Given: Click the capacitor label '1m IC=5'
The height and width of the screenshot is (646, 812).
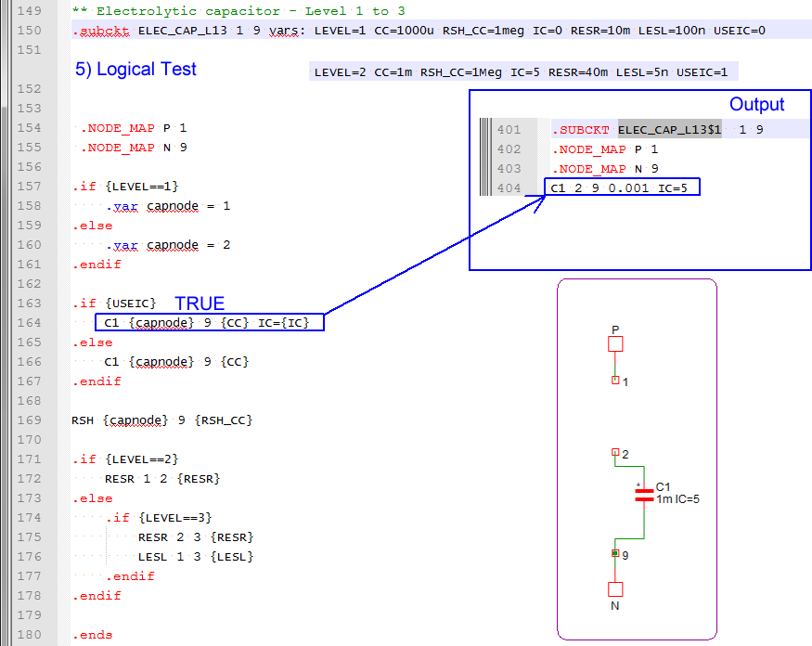Looking at the screenshot, I should pyautogui.click(x=677, y=499).
